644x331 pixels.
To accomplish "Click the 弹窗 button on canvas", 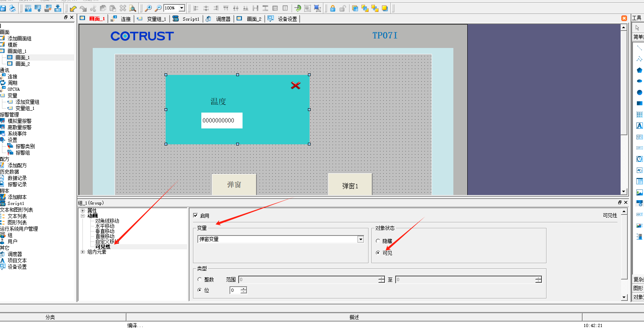I will 234,184.
